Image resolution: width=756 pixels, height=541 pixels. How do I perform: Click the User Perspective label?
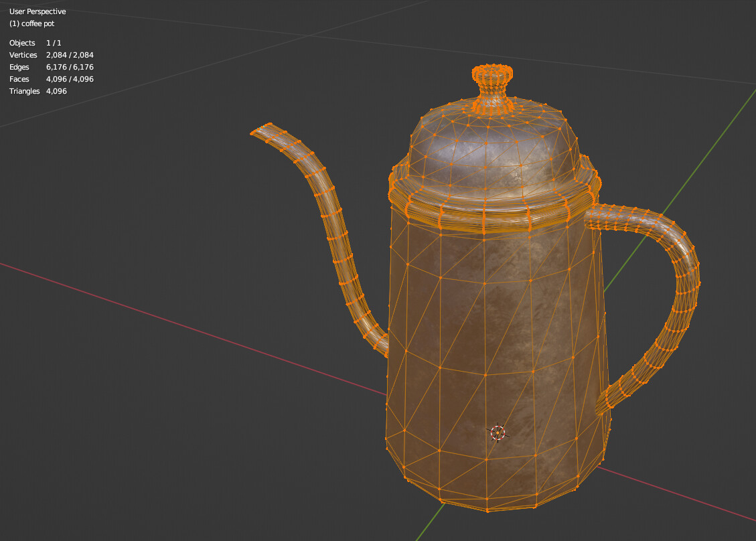[37, 11]
